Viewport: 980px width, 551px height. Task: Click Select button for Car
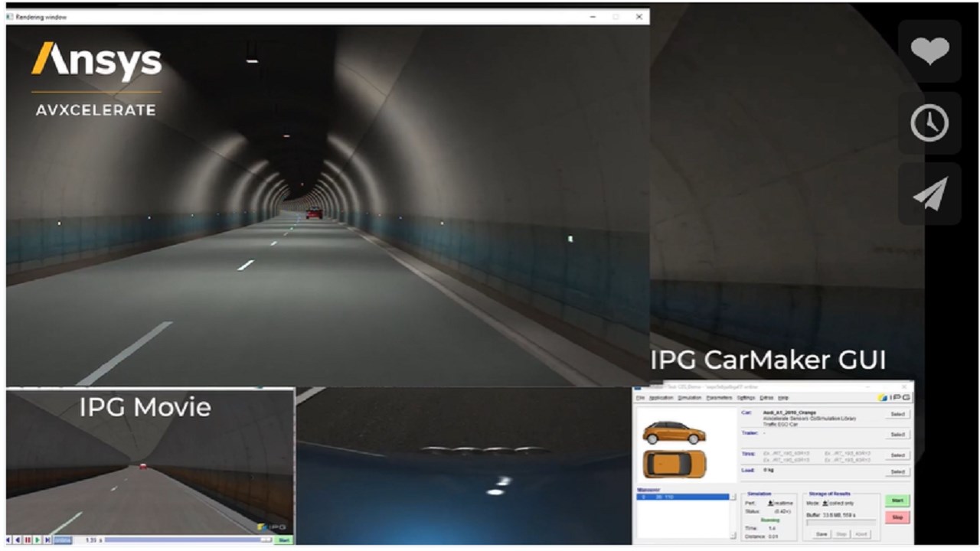click(x=898, y=414)
